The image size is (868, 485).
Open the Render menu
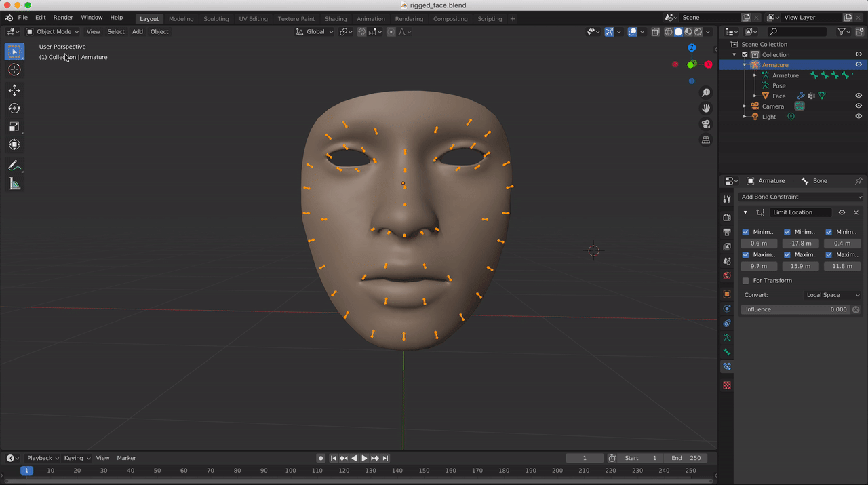point(63,17)
